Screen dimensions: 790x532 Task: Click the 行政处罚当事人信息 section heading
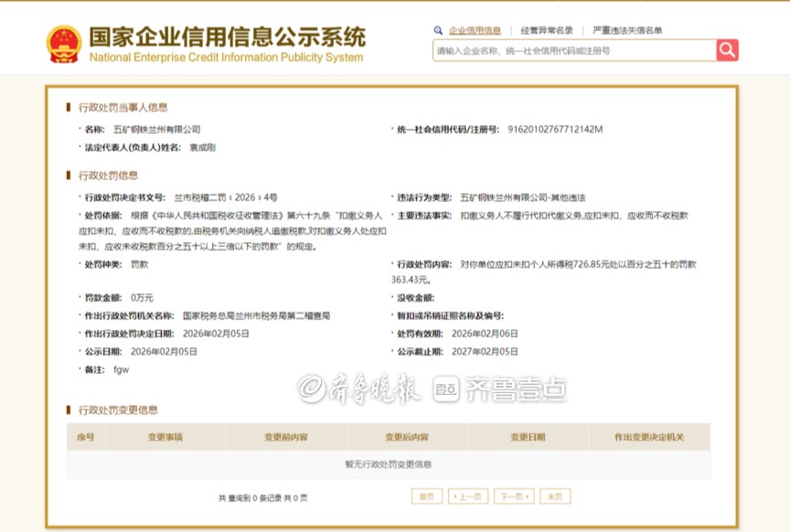pos(123,107)
